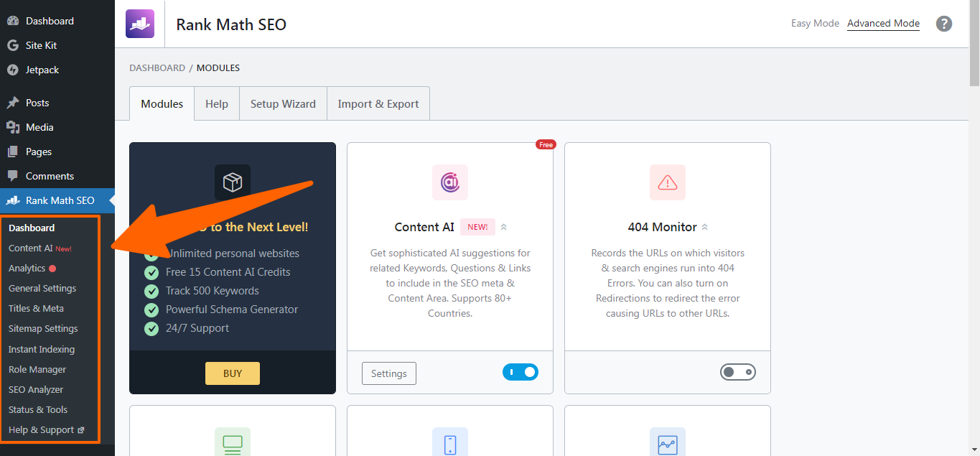Switch to the Modules tab

point(162,103)
